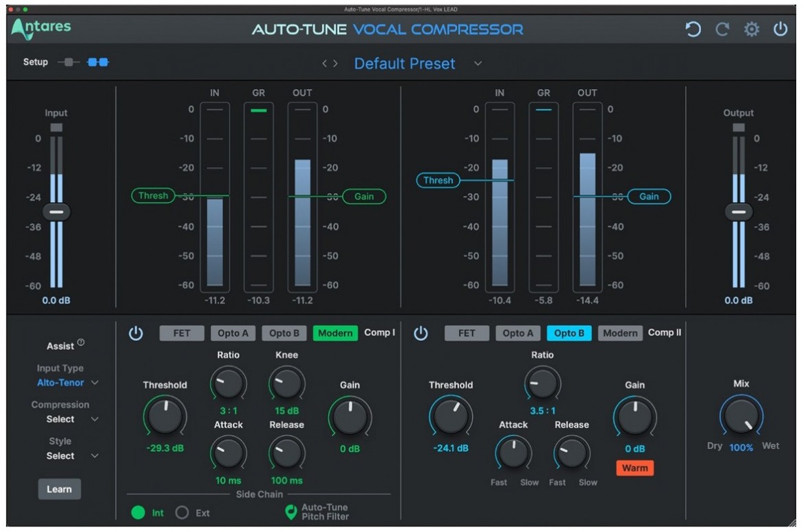Open Input Type Alto-Tenor dropdown
Image resolution: width=803 pixels, height=532 pixels.
(x=67, y=383)
